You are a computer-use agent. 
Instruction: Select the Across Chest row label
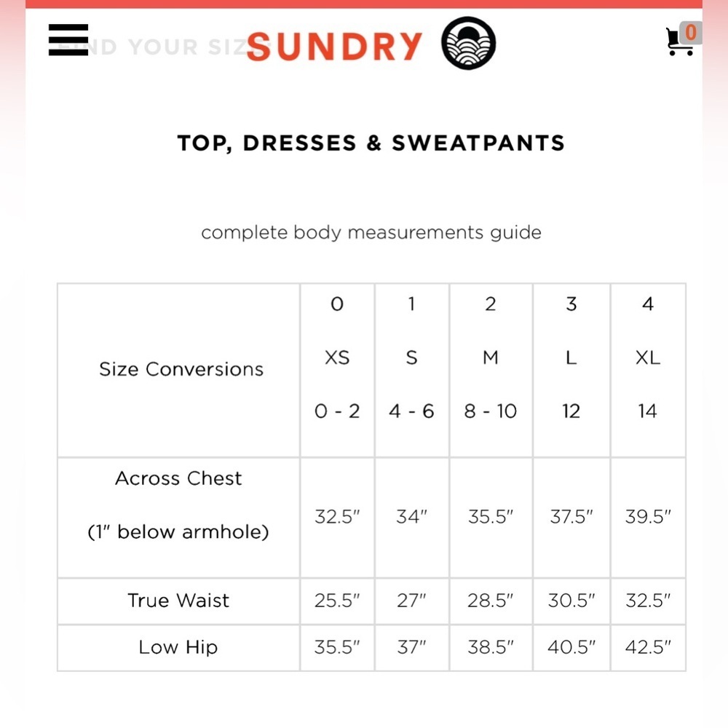[178, 478]
